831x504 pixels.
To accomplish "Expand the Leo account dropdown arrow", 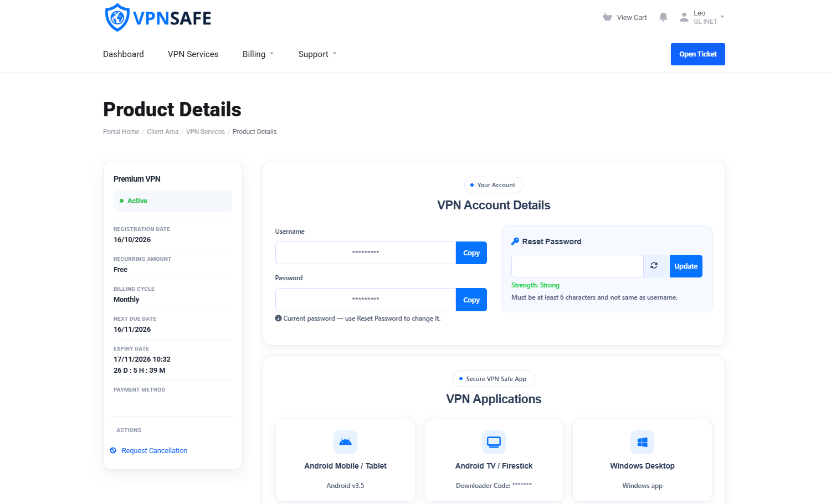I will (722, 17).
